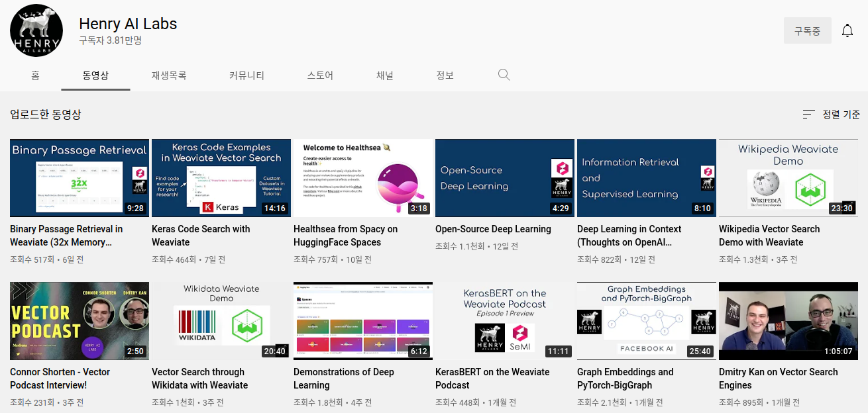
Task: Click the "조회수 895회 • 1개월 전" metadata
Action: tap(759, 402)
